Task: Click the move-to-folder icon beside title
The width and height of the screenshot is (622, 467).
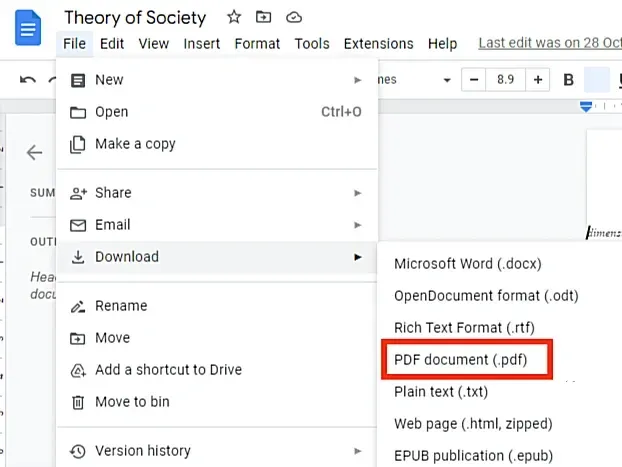Action: [263, 17]
